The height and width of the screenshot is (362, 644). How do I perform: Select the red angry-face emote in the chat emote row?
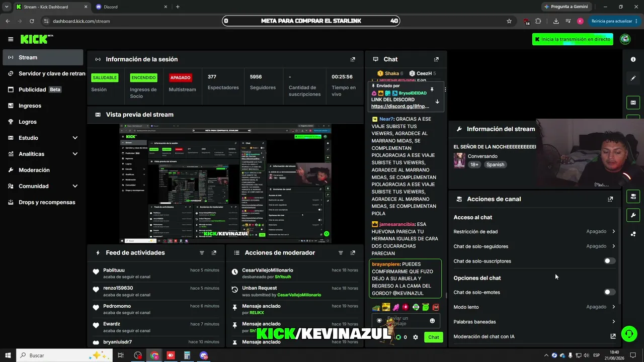point(436,307)
